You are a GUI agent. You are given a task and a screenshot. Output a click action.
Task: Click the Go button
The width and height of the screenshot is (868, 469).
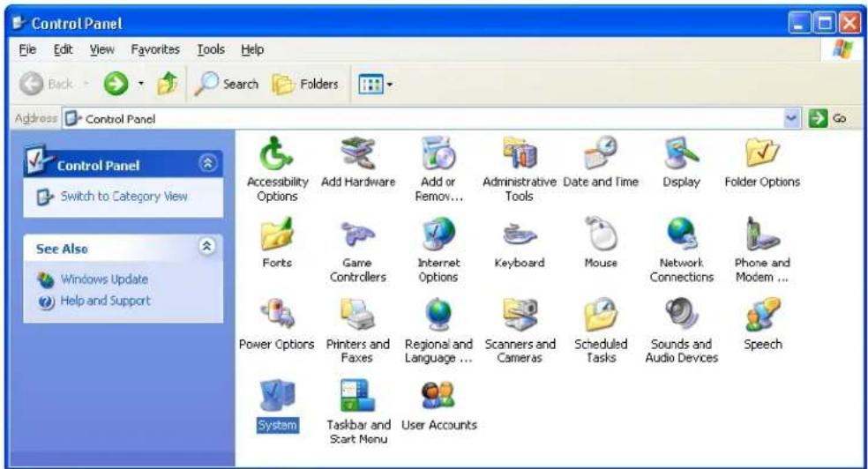(828, 118)
